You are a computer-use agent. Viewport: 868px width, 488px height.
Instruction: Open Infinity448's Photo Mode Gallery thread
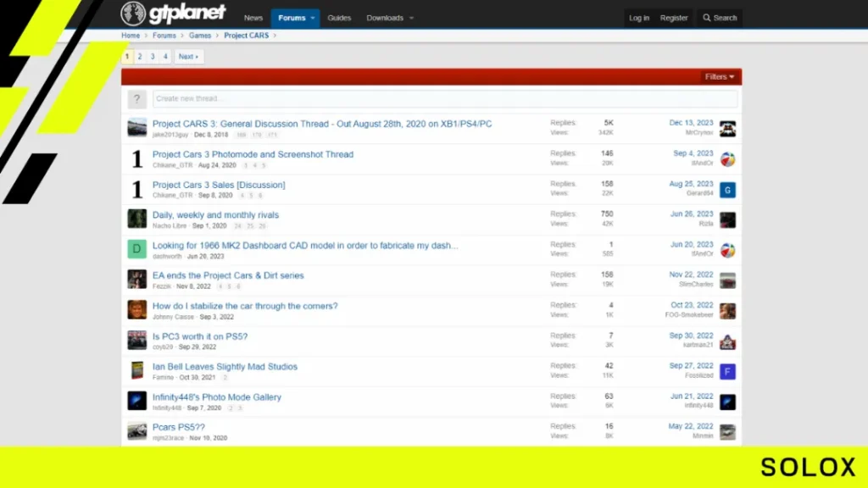[216, 396]
